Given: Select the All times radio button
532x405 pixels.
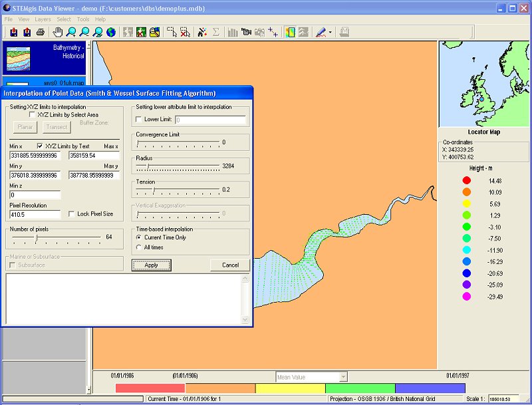Looking at the screenshot, I should click(x=138, y=247).
